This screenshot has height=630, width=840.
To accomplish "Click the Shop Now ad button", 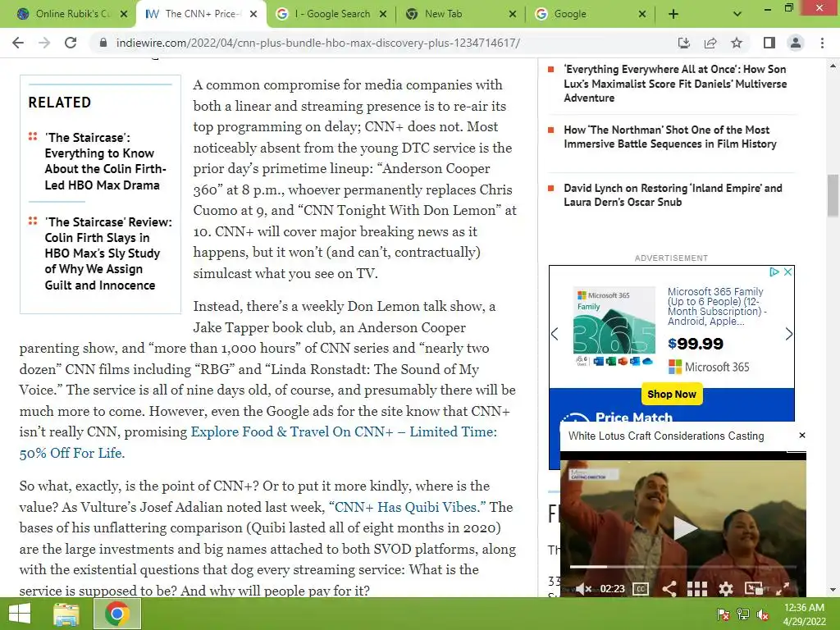I will [x=671, y=395].
